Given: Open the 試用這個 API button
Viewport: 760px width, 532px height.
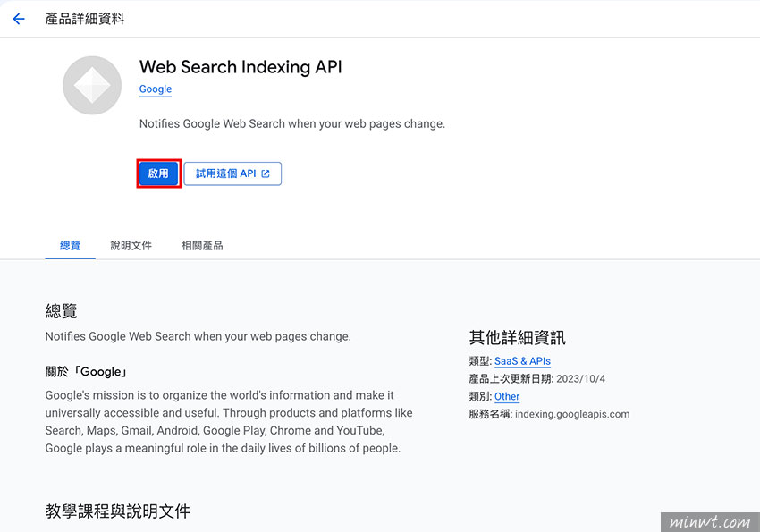Looking at the screenshot, I should (x=232, y=173).
